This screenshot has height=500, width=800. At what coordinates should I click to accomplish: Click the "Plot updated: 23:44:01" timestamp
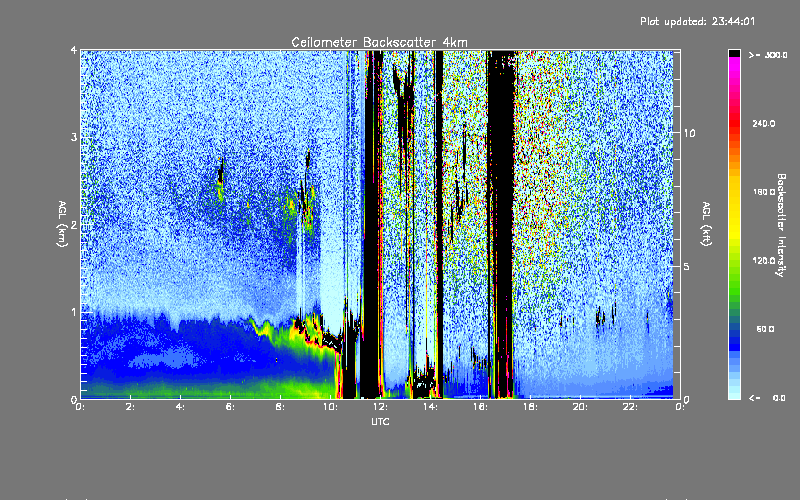point(697,21)
